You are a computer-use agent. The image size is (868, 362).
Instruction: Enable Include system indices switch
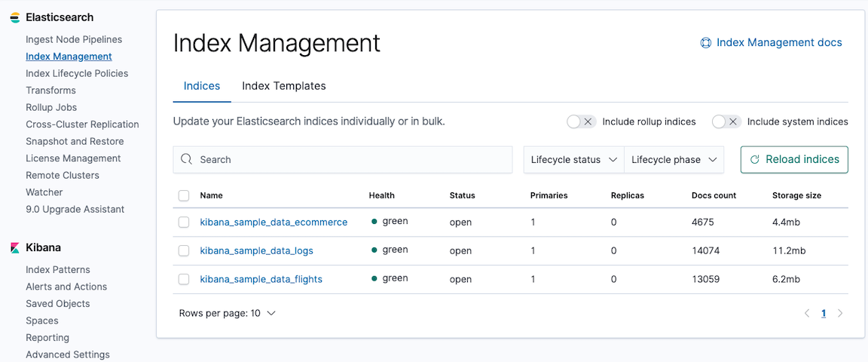[x=726, y=121]
